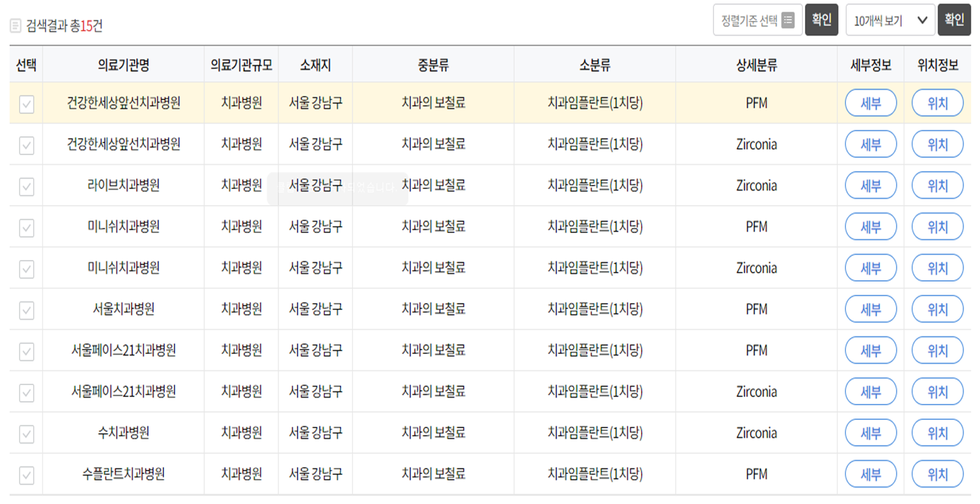This screenshot has height=504, width=980.
Task: Click PFM cell in 서울치과병원 row
Action: coord(756,309)
